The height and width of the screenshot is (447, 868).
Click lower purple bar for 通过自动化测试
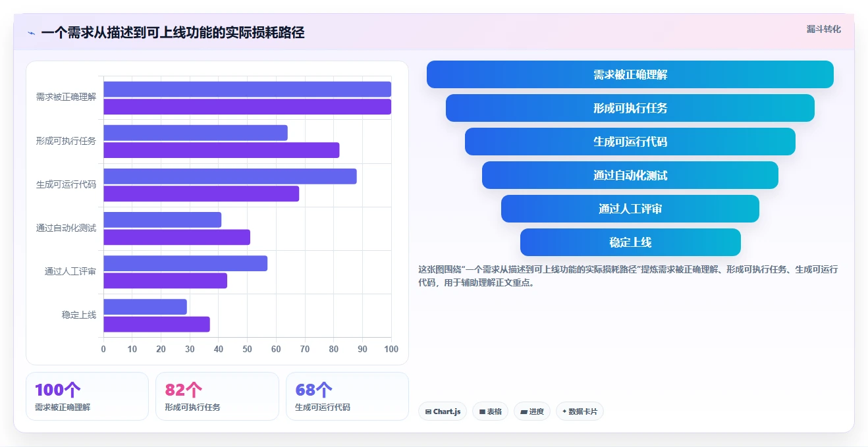[176, 237]
